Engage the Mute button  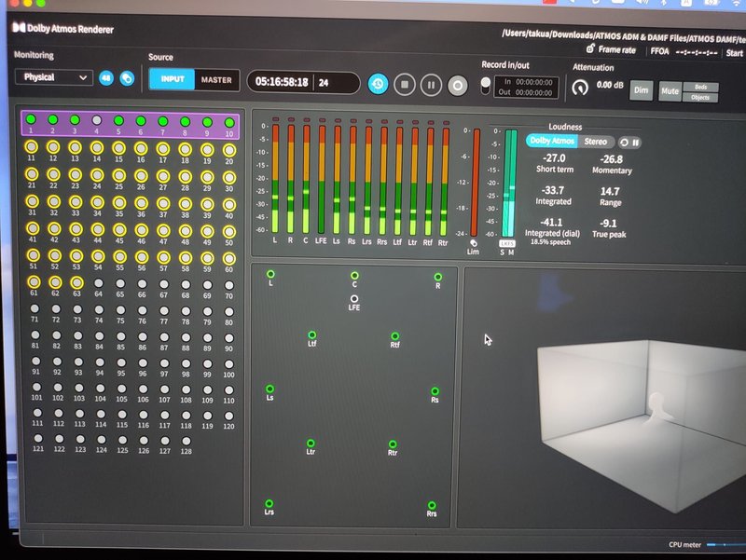point(670,90)
